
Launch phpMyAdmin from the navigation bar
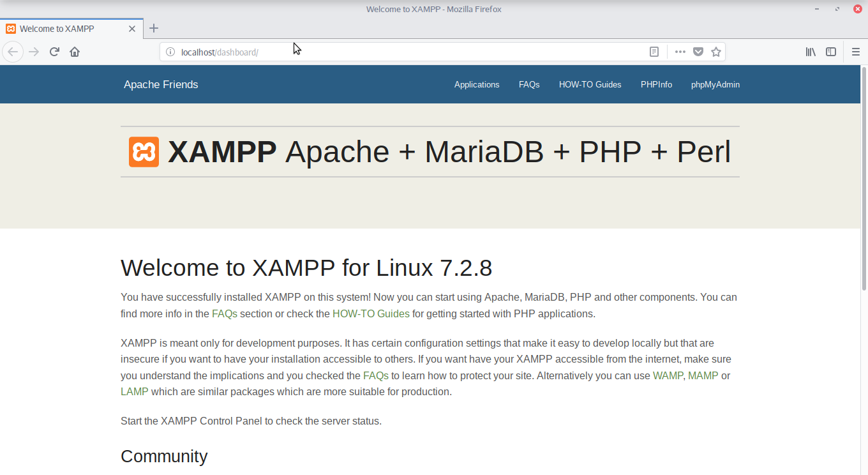click(x=715, y=84)
